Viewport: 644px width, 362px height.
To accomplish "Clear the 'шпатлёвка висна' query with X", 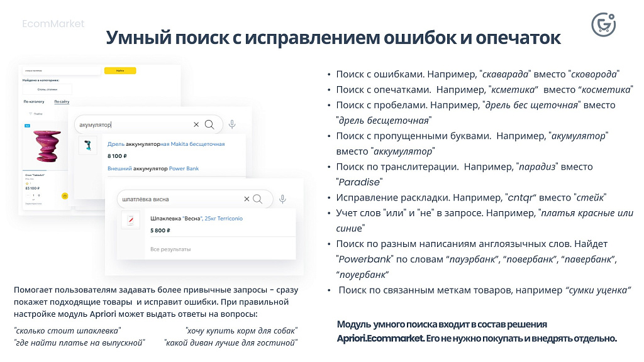I will coord(247,199).
